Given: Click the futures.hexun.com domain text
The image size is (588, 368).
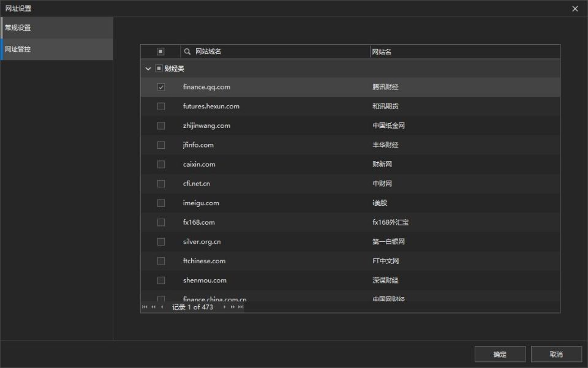Looking at the screenshot, I should 211,107.
